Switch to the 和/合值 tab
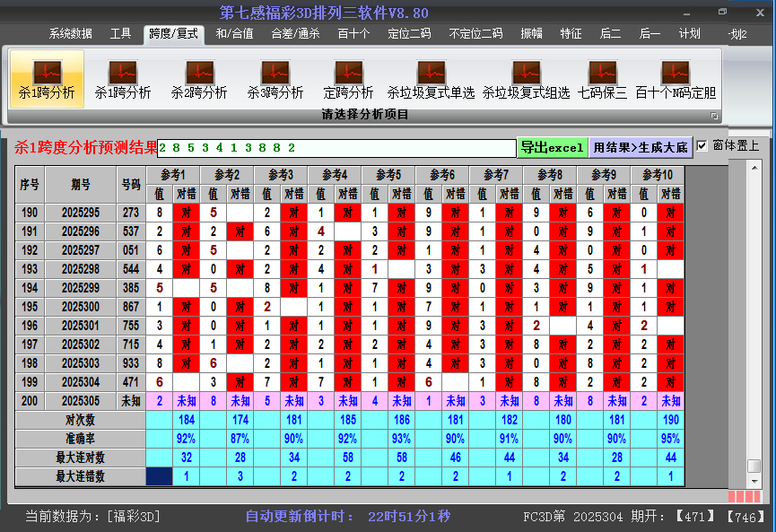This screenshot has width=776, height=532. 235,34
